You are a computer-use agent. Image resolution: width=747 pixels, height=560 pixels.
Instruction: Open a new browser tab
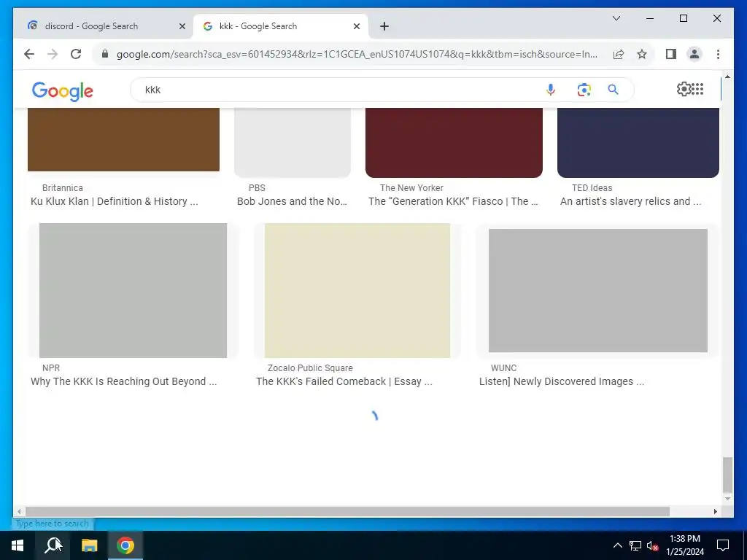384,26
